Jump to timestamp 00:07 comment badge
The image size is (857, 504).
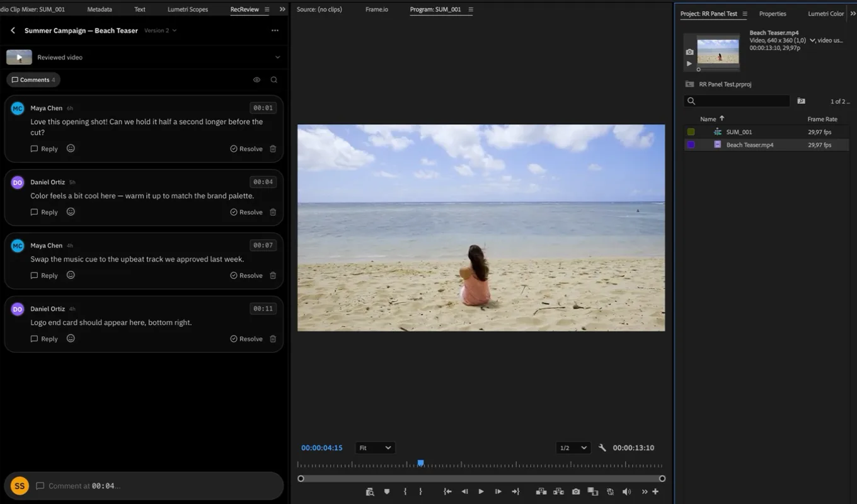click(263, 245)
